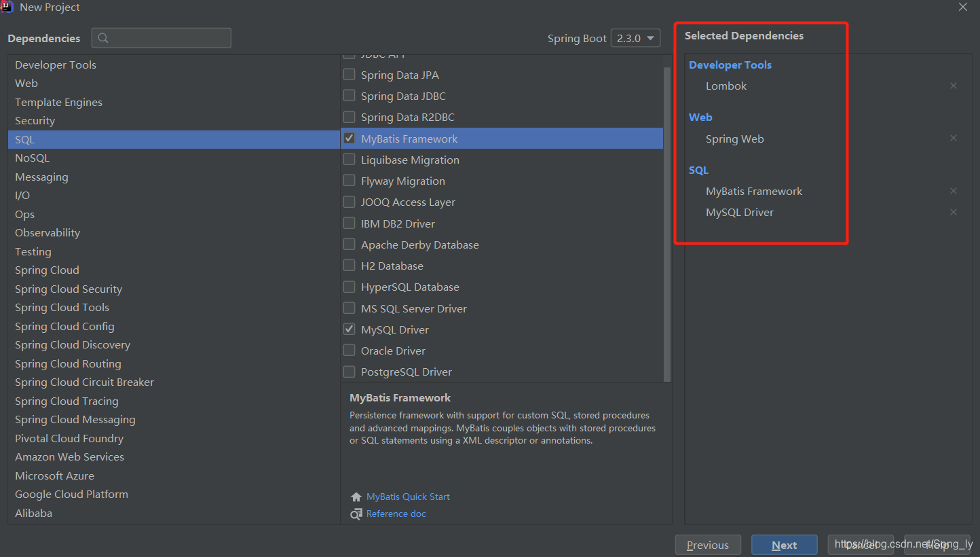Click the Previous button
The width and height of the screenshot is (980, 557).
coord(708,545)
